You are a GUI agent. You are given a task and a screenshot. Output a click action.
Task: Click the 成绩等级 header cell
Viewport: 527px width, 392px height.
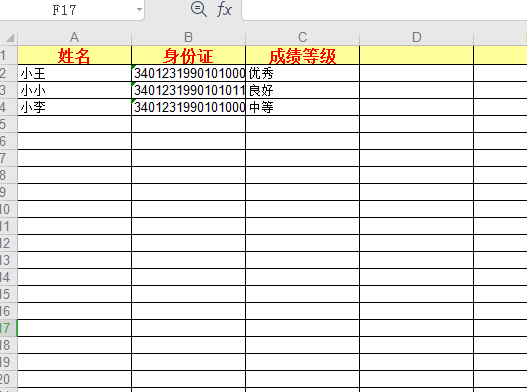(x=302, y=55)
